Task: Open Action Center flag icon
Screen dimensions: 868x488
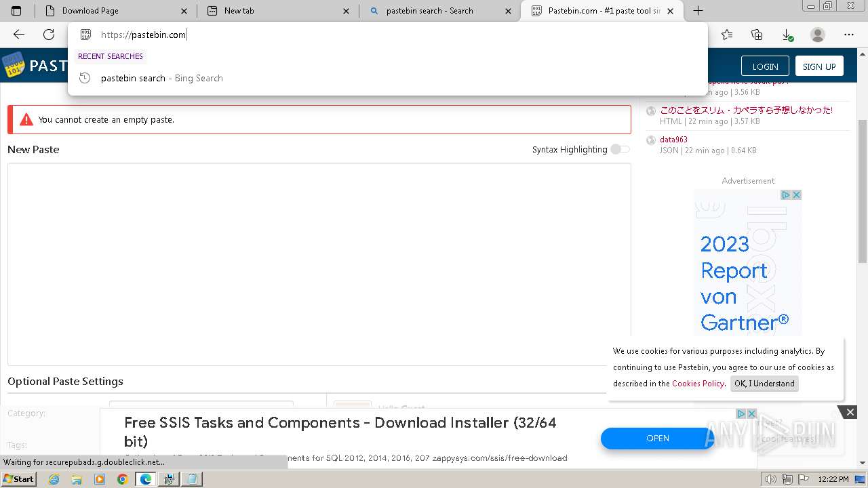Action: point(802,479)
